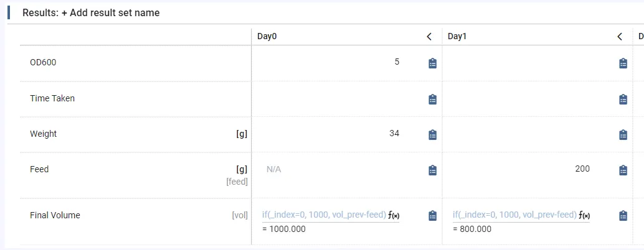
Task: Open the formula fx icon in Day1 Final Volume
Action: click(584, 216)
